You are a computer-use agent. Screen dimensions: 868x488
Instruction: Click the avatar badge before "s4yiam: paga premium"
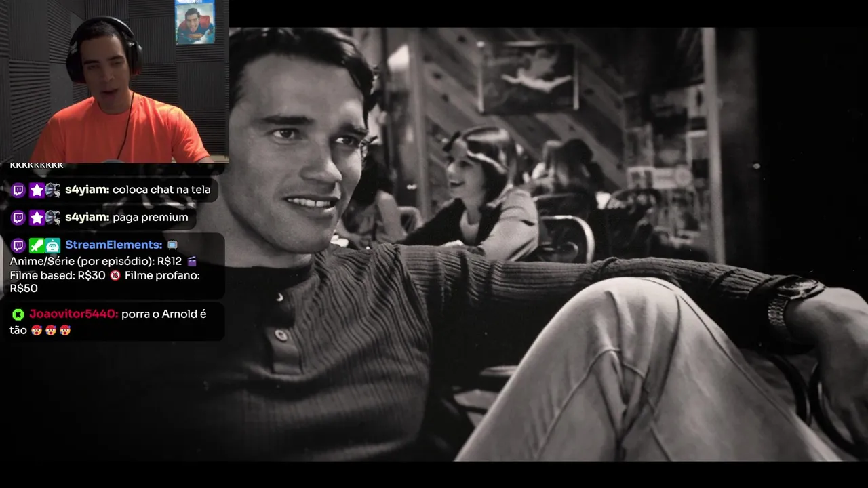(53, 218)
